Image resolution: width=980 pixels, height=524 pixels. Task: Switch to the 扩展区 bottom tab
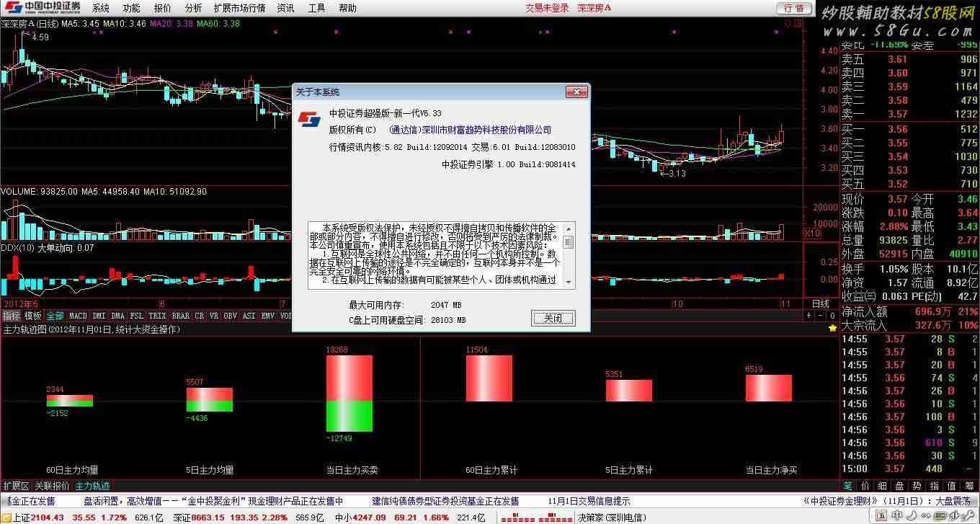(x=16, y=486)
